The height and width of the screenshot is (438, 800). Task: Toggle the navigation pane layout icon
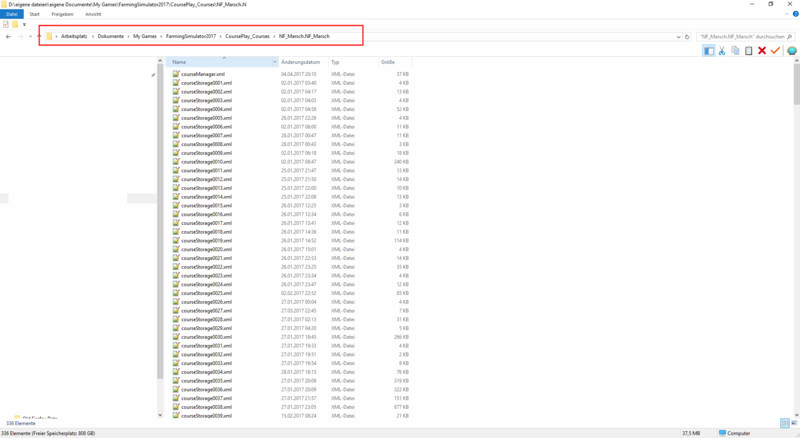click(x=708, y=50)
